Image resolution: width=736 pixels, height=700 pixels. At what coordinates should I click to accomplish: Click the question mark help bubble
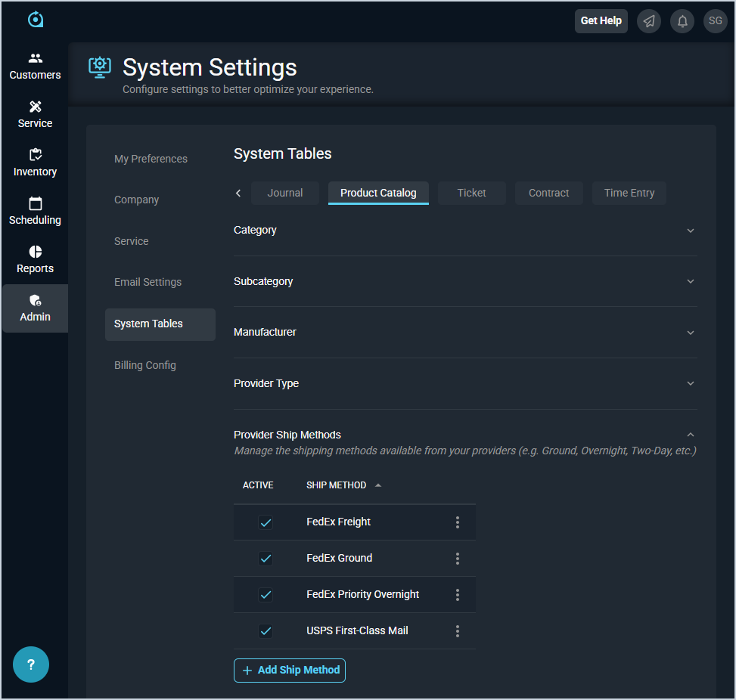pyautogui.click(x=31, y=664)
